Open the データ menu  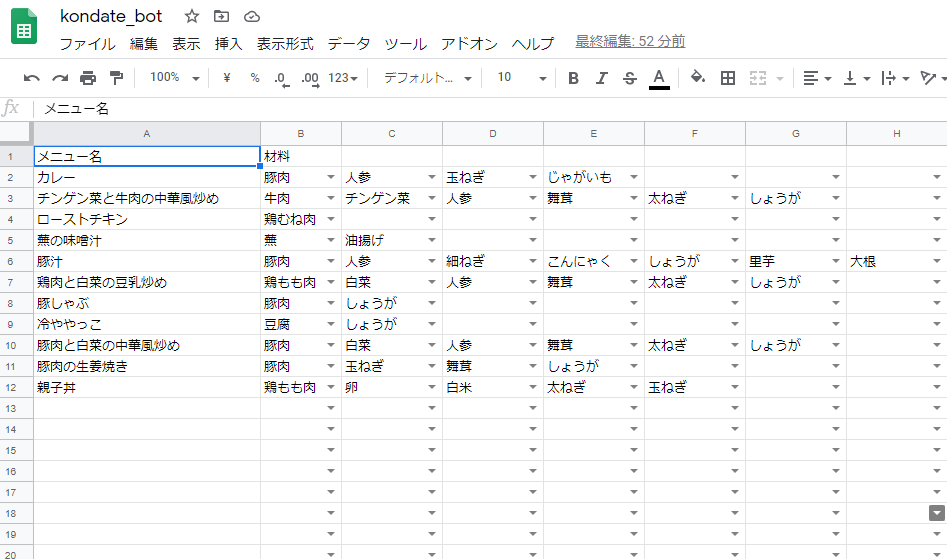coord(349,43)
